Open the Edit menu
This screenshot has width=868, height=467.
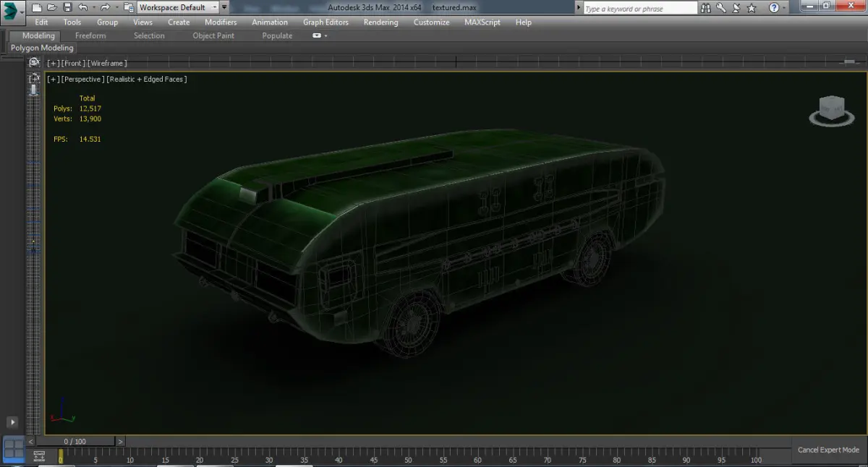pyautogui.click(x=41, y=22)
